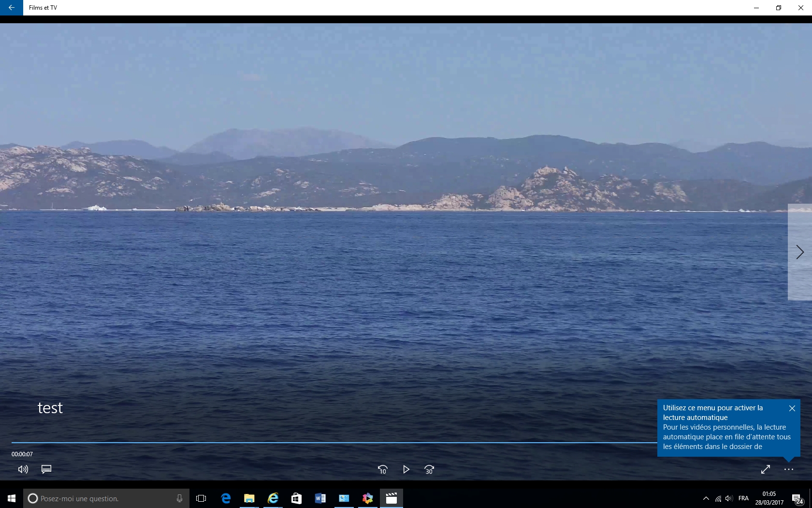This screenshot has width=812, height=508.
Task: Open Word from taskbar
Action: pos(320,498)
